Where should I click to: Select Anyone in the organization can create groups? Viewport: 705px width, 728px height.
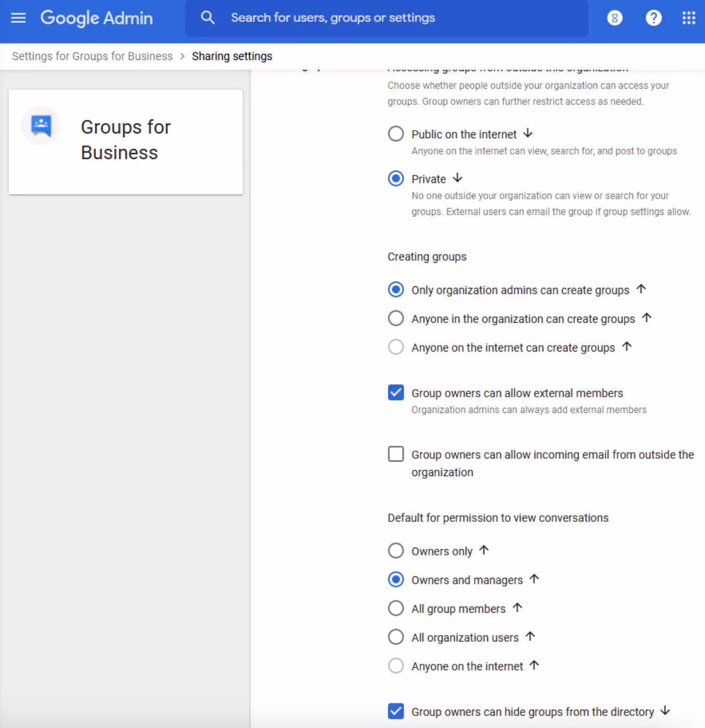pyautogui.click(x=396, y=318)
